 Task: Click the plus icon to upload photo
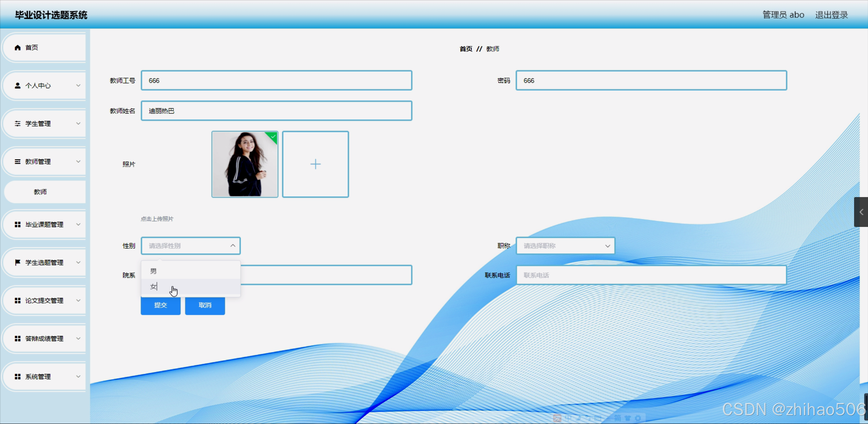click(315, 164)
